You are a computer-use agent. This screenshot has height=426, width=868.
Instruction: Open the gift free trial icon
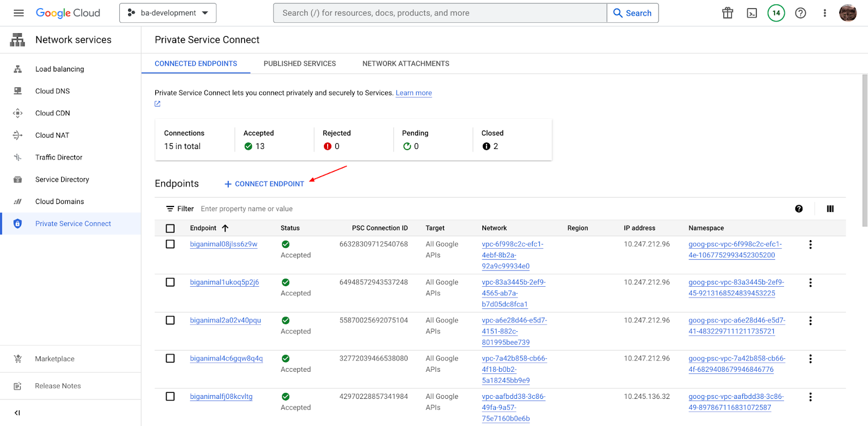(727, 13)
